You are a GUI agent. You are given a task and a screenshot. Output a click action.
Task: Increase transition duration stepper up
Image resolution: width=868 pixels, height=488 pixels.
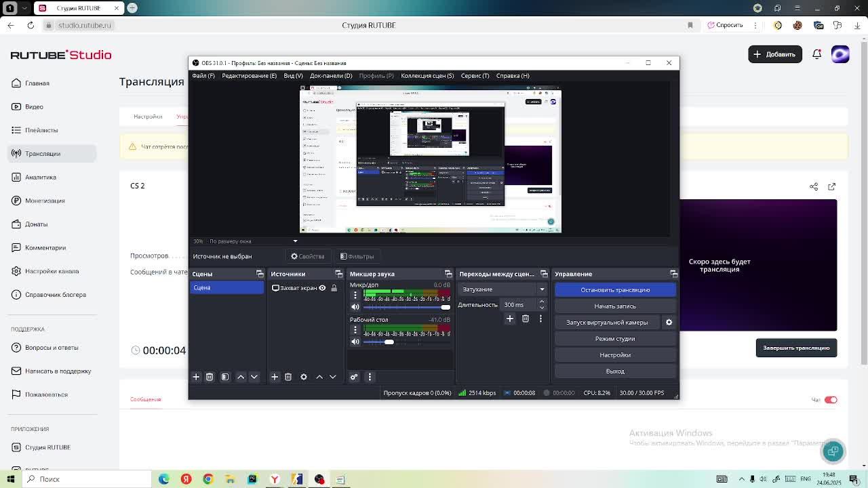pyautogui.click(x=542, y=302)
